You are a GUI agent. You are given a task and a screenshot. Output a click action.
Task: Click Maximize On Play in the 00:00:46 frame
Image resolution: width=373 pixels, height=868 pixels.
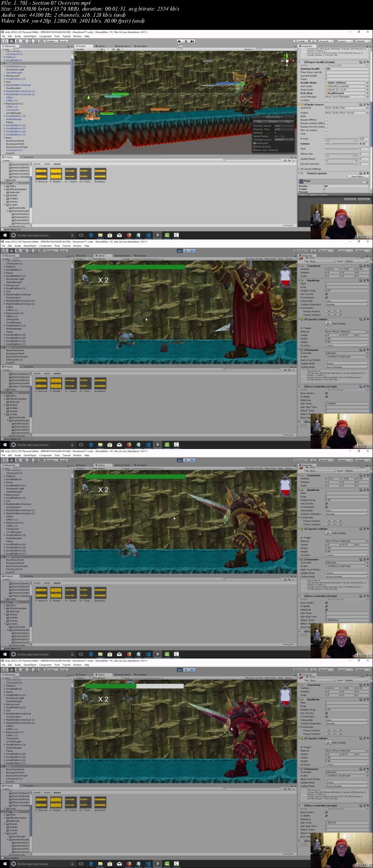(255, 259)
